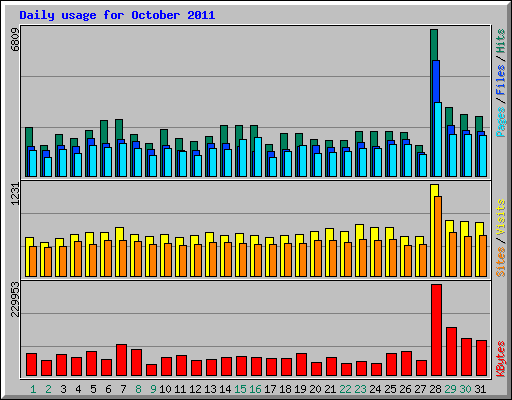Screen dimensions: 512x400
Task: Click day label 28 on the x-axis
Action: tap(435, 389)
